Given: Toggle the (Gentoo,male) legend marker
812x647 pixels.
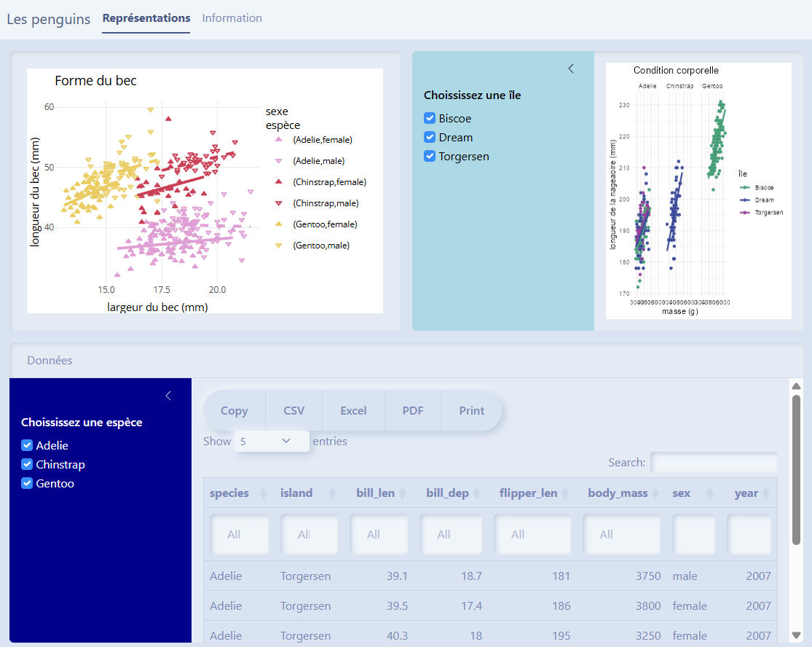Looking at the screenshot, I should (x=277, y=246).
